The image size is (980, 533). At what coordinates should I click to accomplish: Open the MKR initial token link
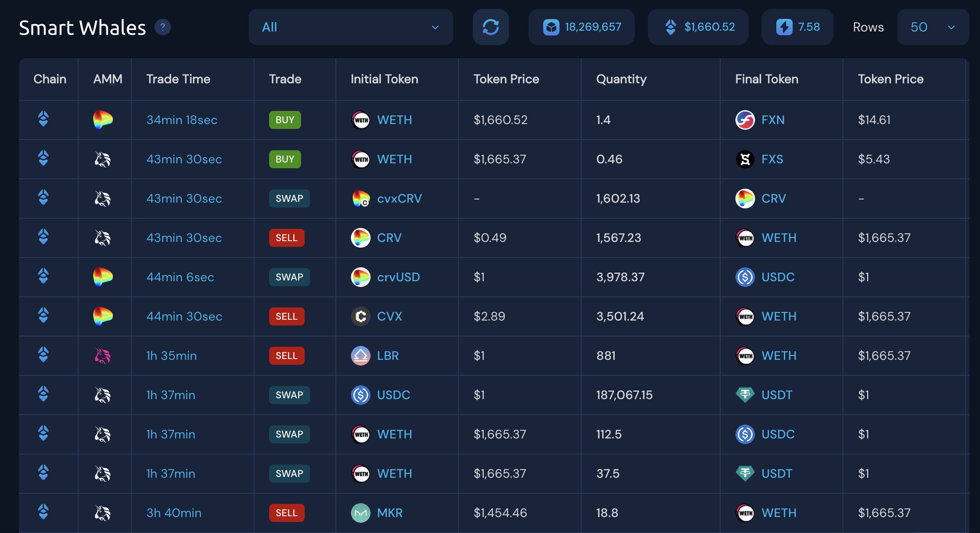(x=390, y=513)
